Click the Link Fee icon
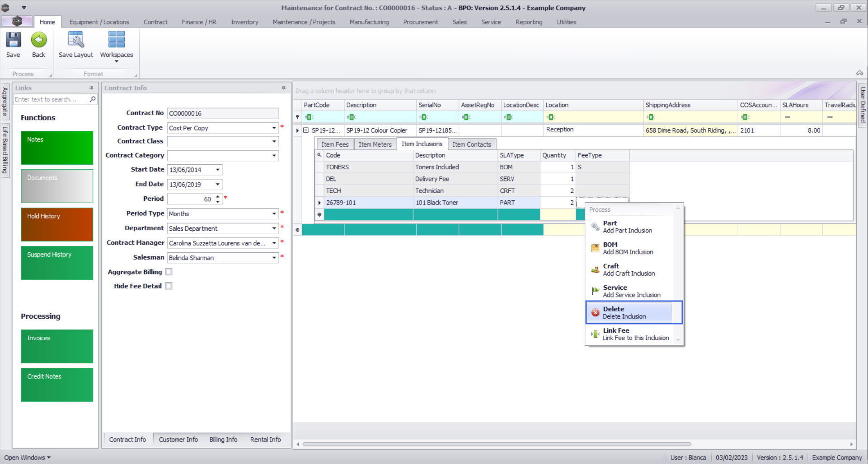Image resolution: width=868 pixels, height=464 pixels. click(596, 334)
